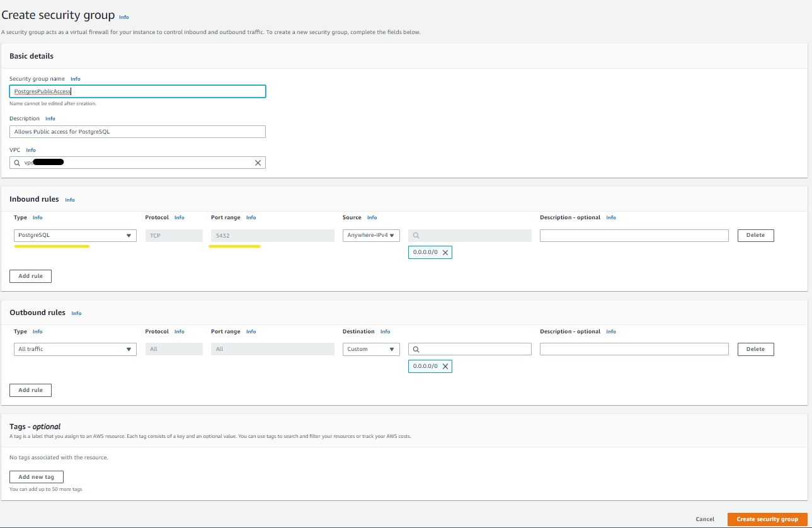Expand the inbound Type PostgreSQL dropdown

pos(75,236)
